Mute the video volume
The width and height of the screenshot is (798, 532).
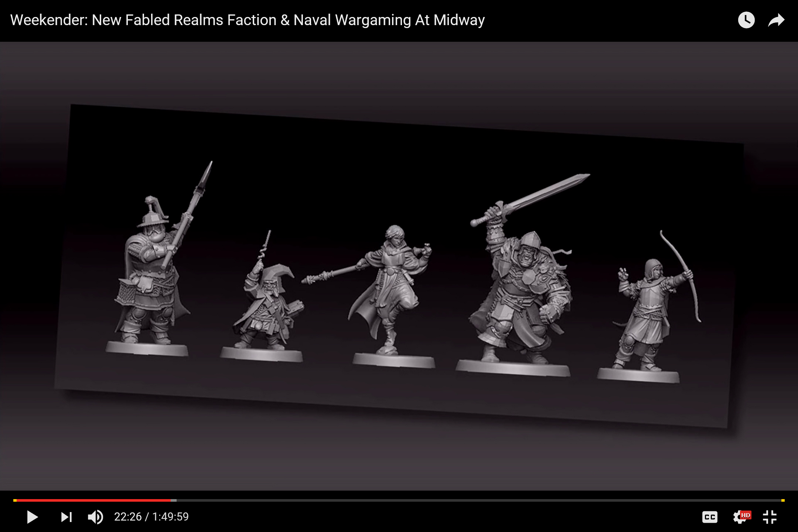coord(95,517)
